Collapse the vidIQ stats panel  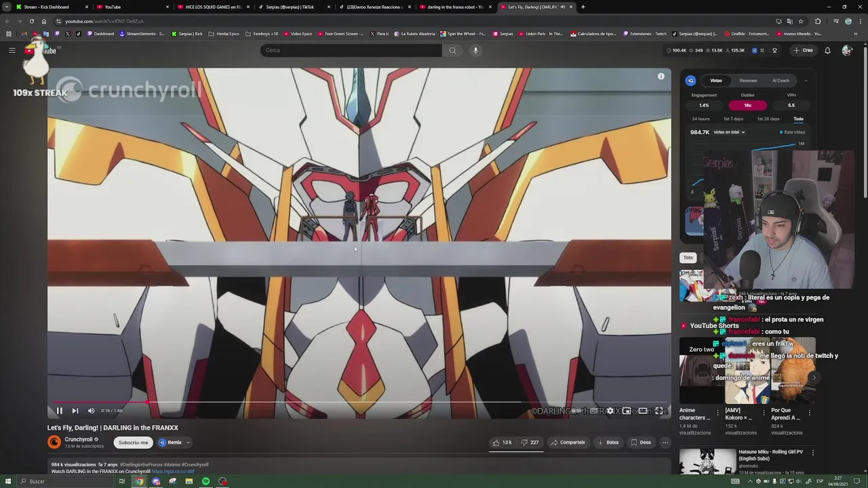click(806, 81)
